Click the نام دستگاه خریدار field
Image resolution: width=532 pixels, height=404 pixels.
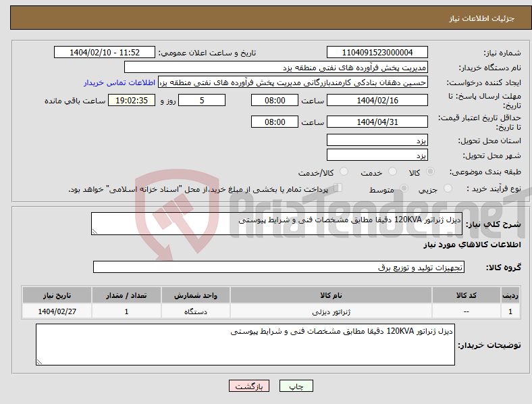coord(276,67)
